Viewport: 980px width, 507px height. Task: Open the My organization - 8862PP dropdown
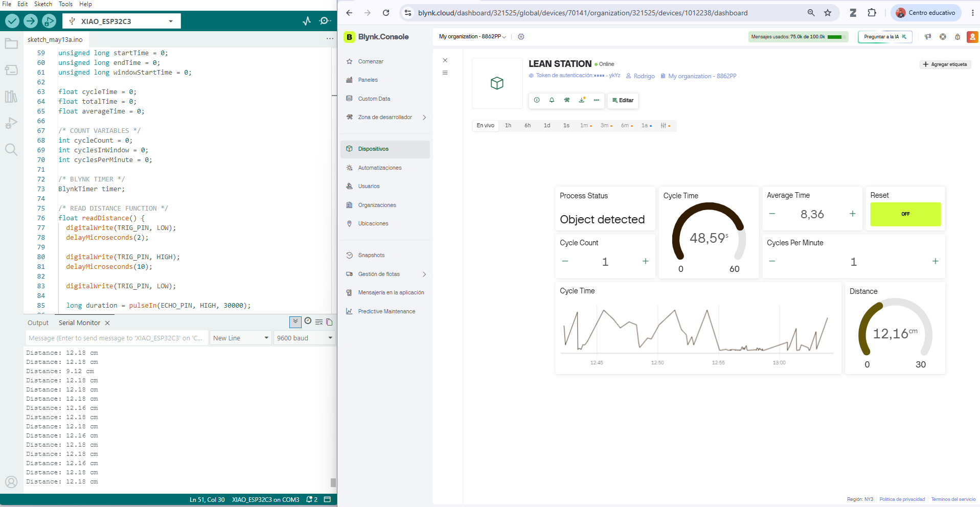[x=472, y=37]
